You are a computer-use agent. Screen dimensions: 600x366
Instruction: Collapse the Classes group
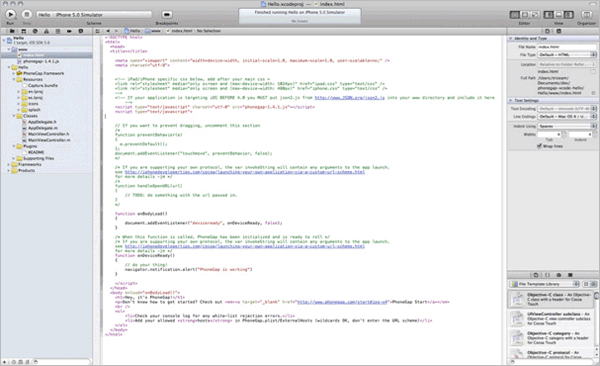14,116
